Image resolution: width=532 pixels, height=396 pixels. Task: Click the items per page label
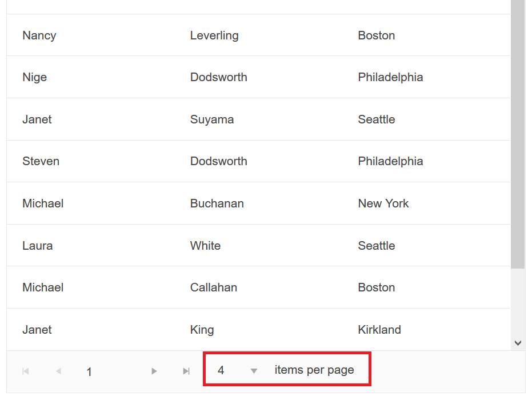(x=314, y=370)
